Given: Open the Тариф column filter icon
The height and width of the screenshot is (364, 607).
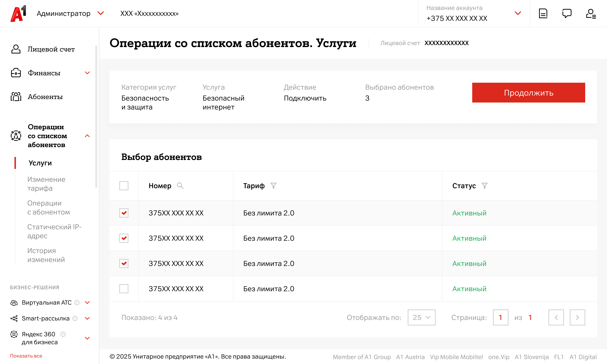Looking at the screenshot, I should pos(273,186).
